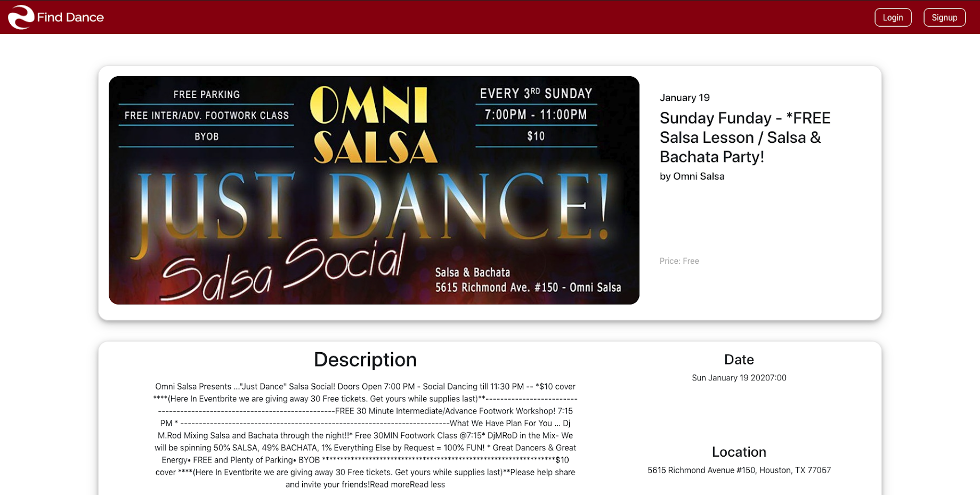Click the event title Sunday Funday

(745, 137)
